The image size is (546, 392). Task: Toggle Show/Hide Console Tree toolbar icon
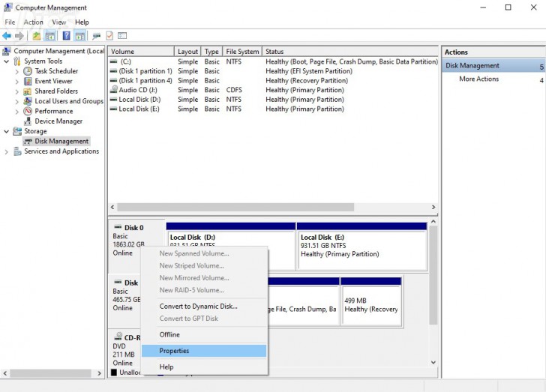point(50,35)
